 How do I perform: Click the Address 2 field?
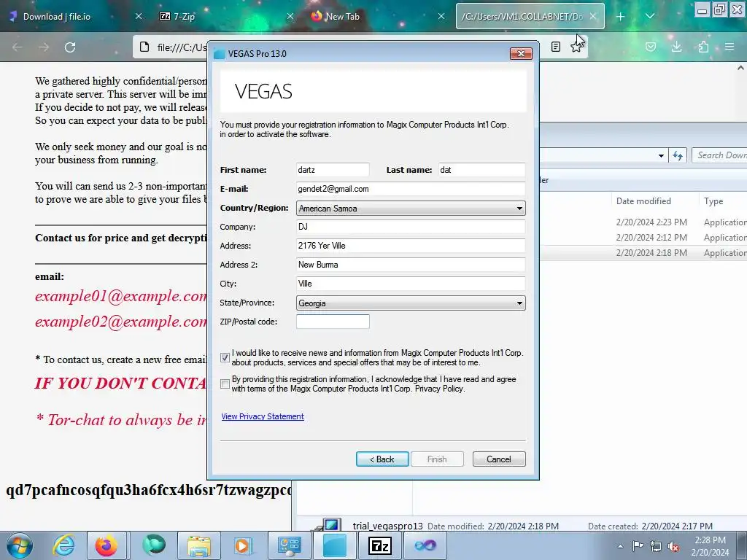(x=411, y=265)
